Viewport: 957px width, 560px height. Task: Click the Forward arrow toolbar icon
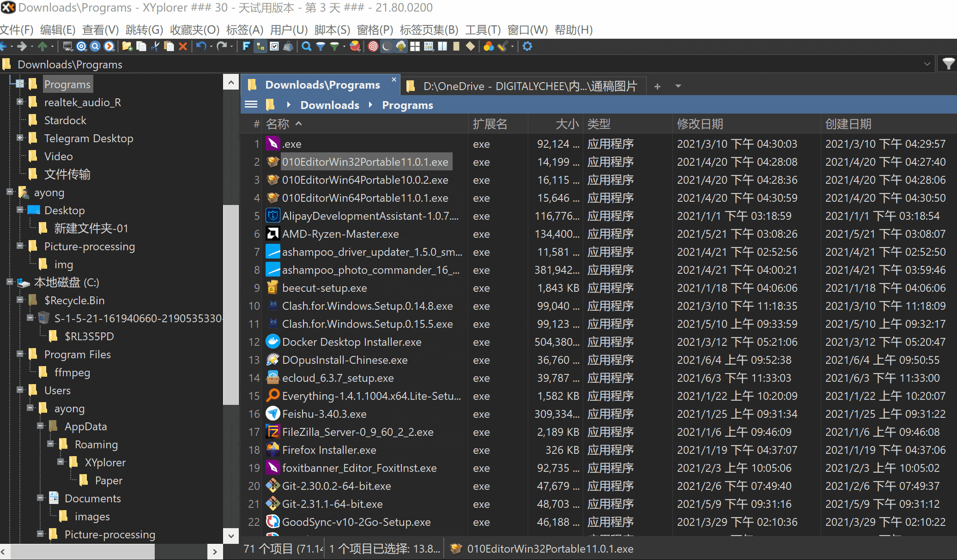coord(22,46)
